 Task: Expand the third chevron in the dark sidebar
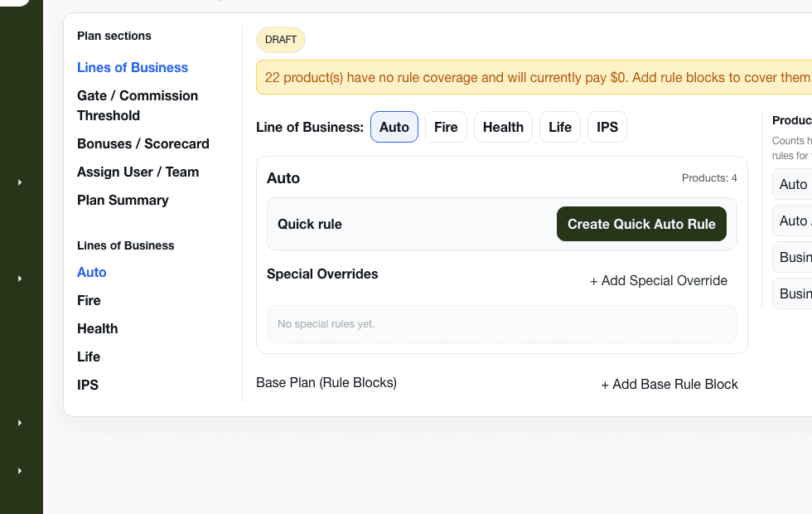tap(20, 423)
